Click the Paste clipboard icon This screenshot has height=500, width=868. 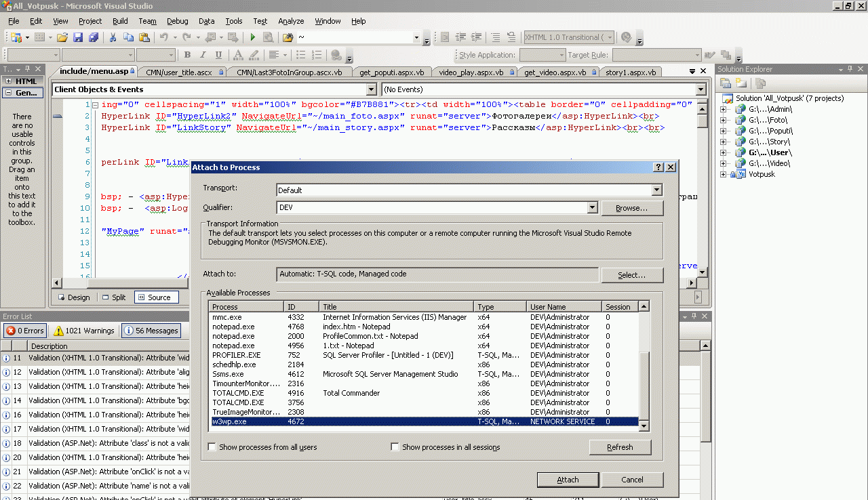point(144,38)
